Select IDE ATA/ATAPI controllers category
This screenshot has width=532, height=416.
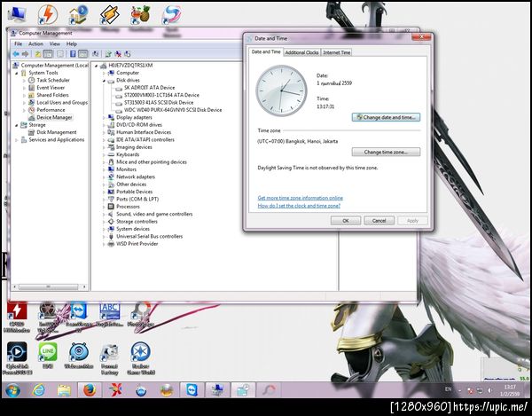click(x=145, y=140)
